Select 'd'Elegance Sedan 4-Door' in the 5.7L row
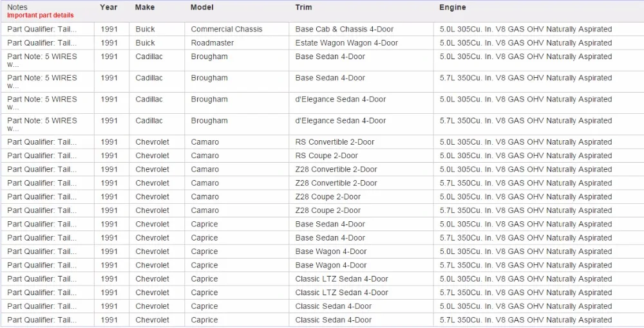The image size is (644, 328). tap(341, 120)
